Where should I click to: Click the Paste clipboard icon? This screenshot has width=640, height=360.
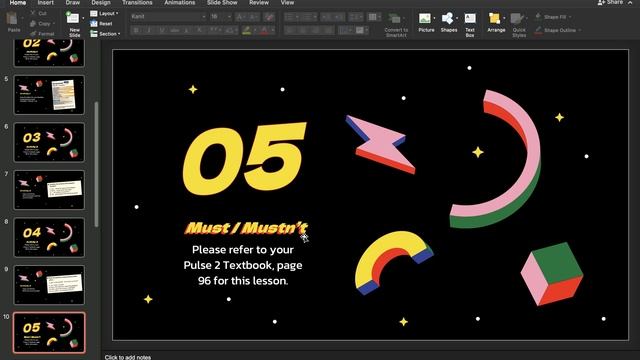(x=13, y=19)
